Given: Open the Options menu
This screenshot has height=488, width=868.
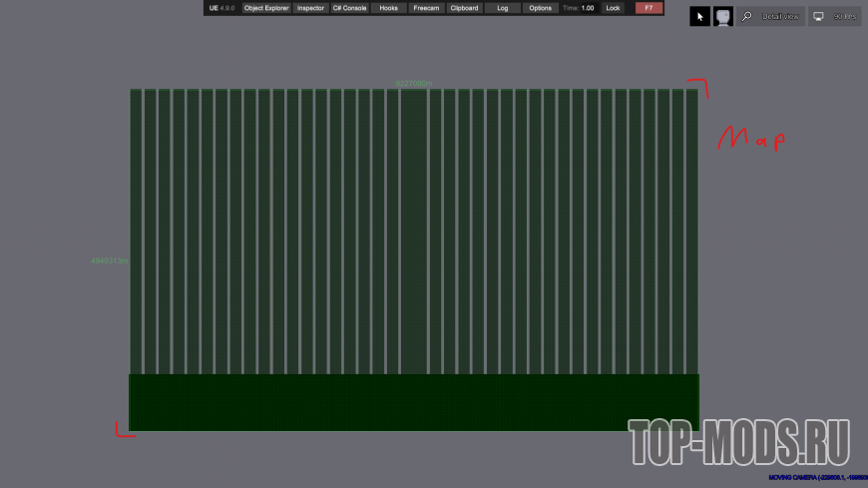Looking at the screenshot, I should (x=540, y=8).
